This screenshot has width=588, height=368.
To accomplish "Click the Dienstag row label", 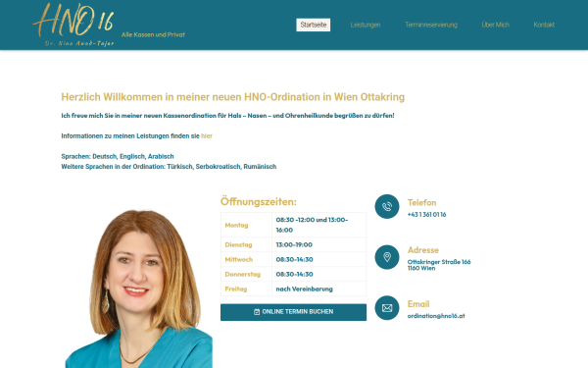I will (238, 244).
